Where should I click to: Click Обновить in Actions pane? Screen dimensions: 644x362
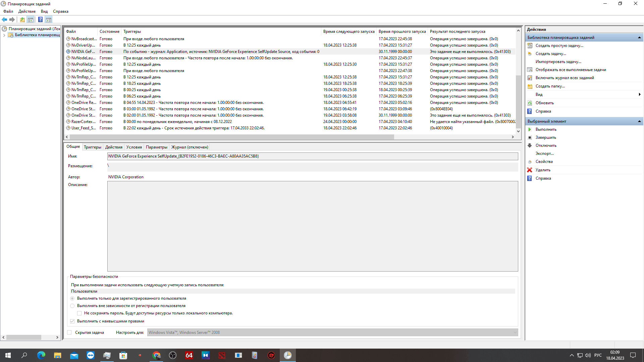click(544, 103)
